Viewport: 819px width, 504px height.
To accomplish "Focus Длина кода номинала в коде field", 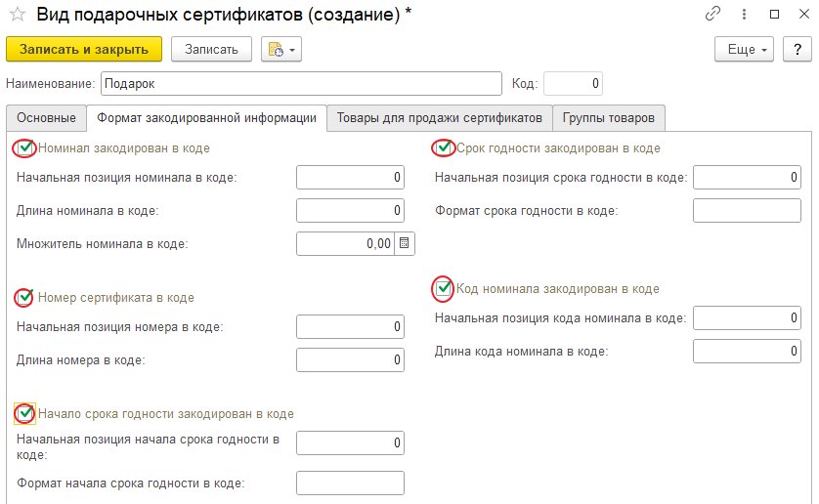I will [747, 351].
